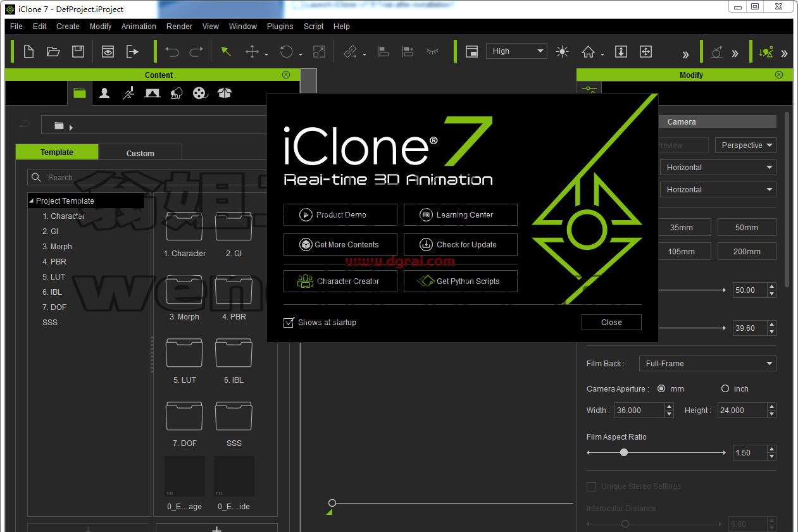This screenshot has width=798, height=532.
Task: Open the Animation running-figure content tab
Action: 128,93
